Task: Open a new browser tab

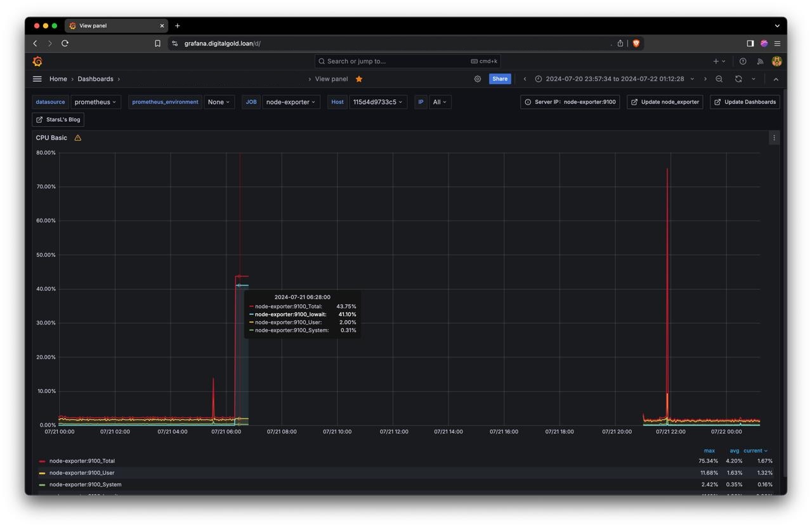Action: [x=178, y=25]
